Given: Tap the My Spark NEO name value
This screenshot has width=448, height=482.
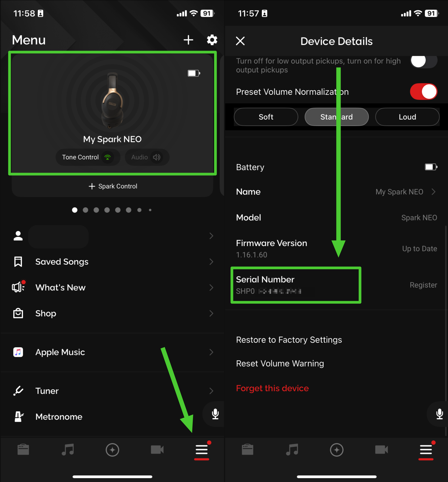Looking at the screenshot, I should pyautogui.click(x=399, y=192).
